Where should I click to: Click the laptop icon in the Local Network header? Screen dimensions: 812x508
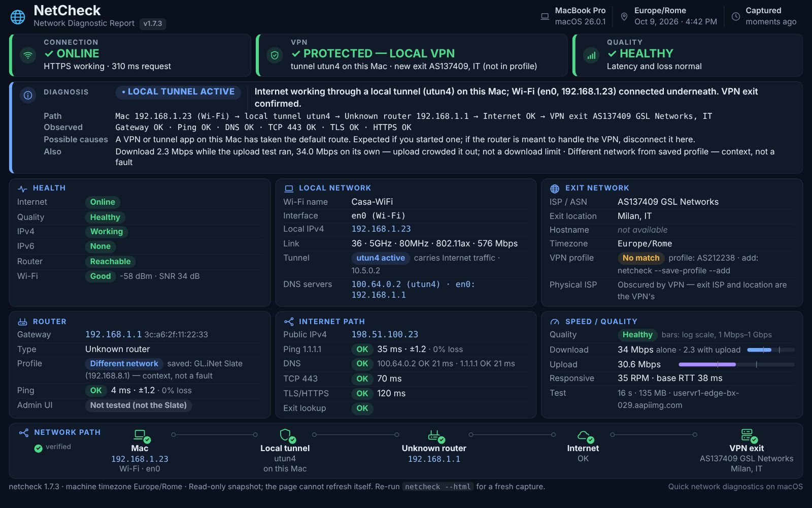tap(289, 188)
